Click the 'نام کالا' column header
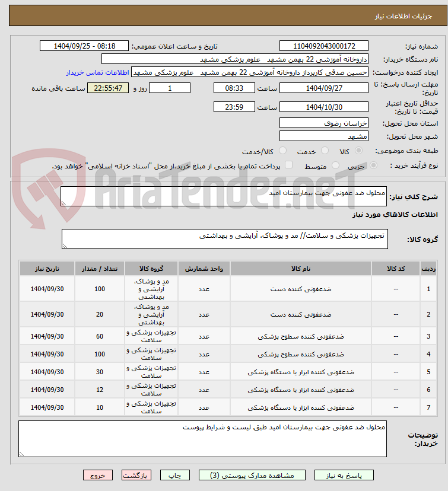 pos(301,269)
